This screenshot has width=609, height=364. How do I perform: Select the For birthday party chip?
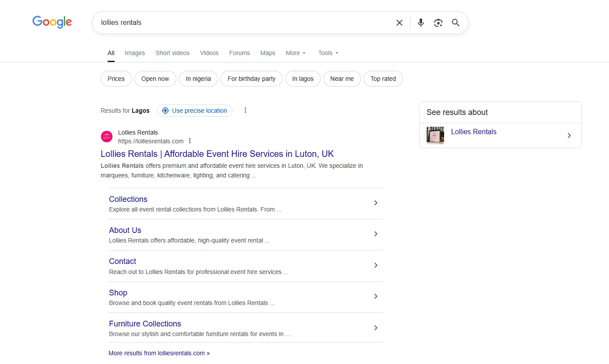point(252,79)
